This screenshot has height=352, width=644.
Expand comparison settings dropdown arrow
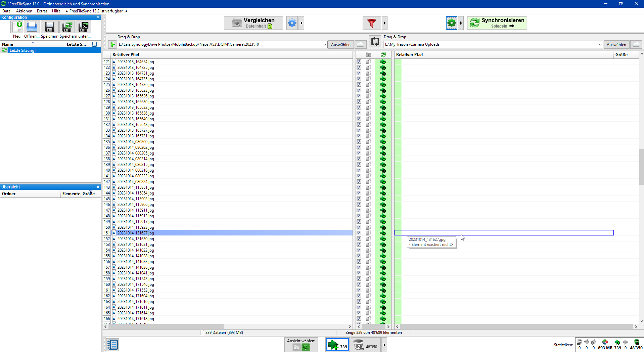click(302, 23)
